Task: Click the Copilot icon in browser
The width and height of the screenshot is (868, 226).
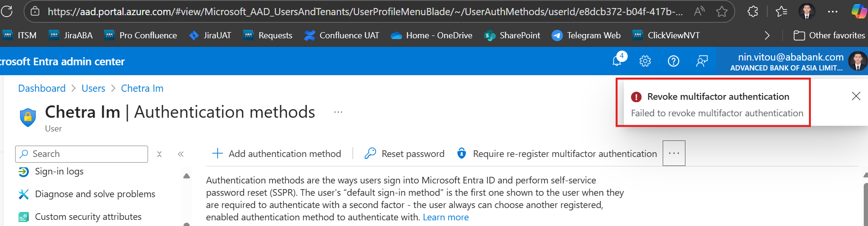Action: [x=859, y=11]
